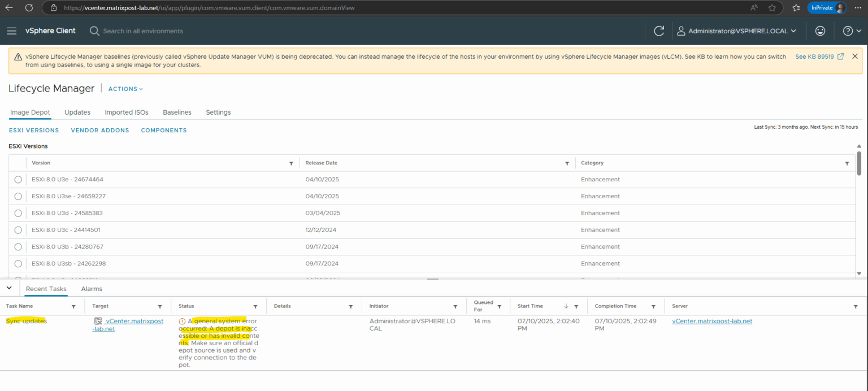The width and height of the screenshot is (868, 391).
Task: Dismiss the deprecation banner with the X
Action: pyautogui.click(x=855, y=56)
